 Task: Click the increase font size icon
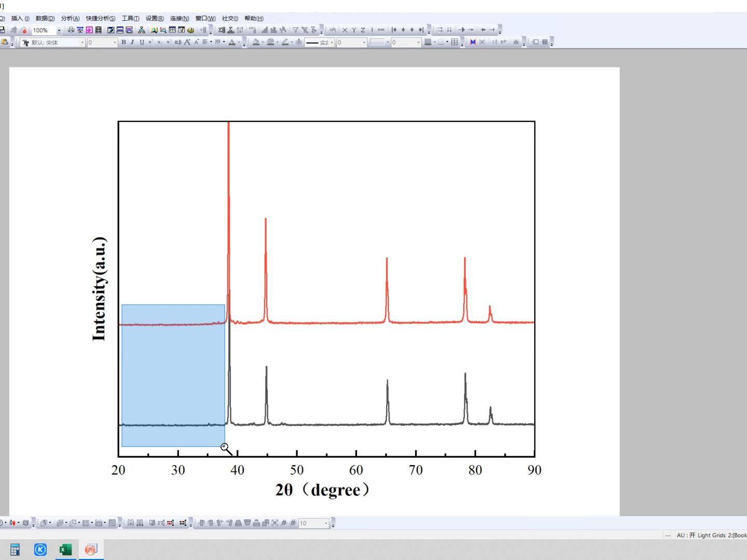click(x=187, y=42)
